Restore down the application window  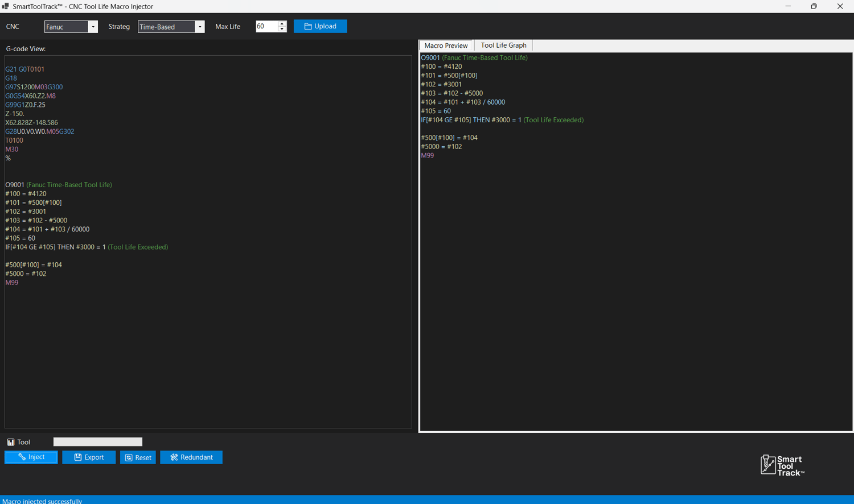click(x=814, y=6)
